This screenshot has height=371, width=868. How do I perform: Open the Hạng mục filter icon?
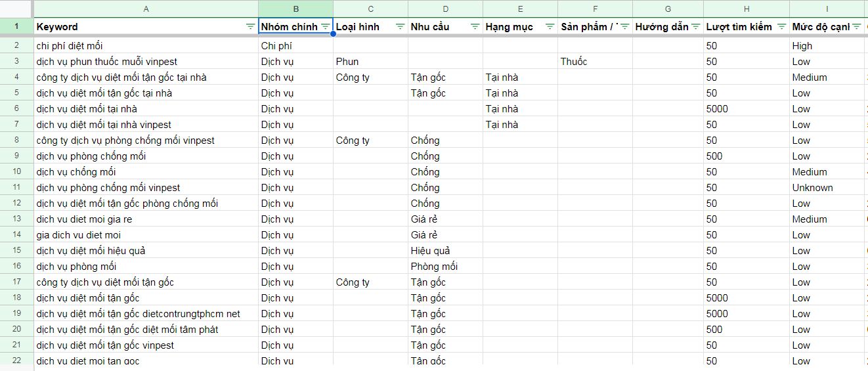click(x=550, y=27)
